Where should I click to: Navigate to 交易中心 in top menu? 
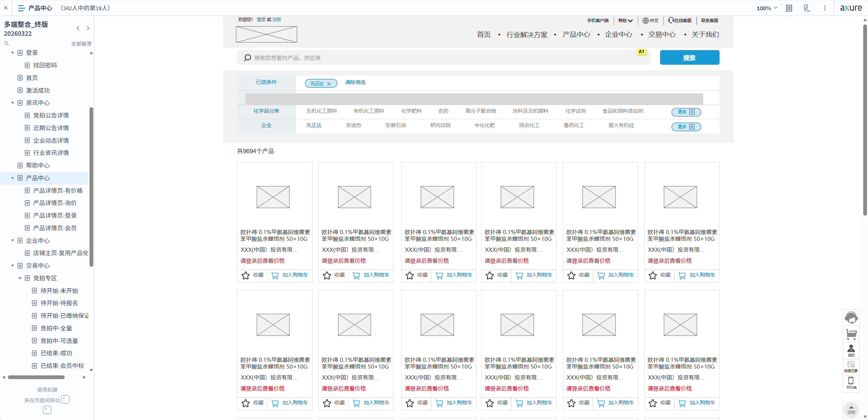(662, 34)
